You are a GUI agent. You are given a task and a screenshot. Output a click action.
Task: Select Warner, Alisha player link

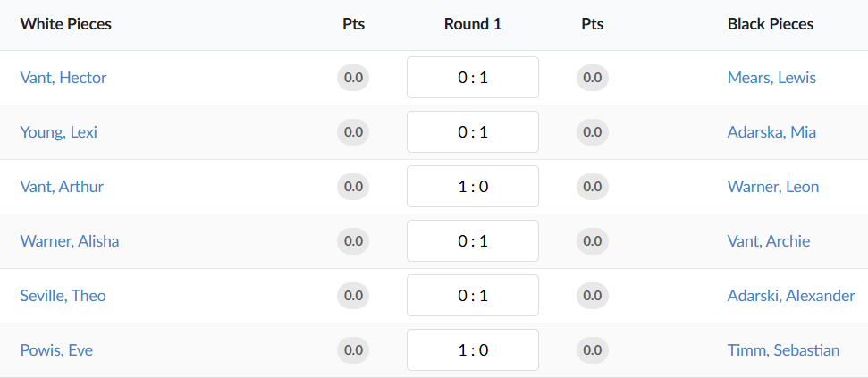tap(70, 241)
